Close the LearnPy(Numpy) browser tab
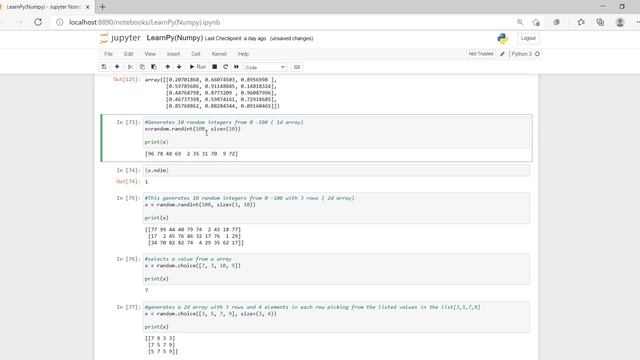This screenshot has width=640, height=360. 87,7
